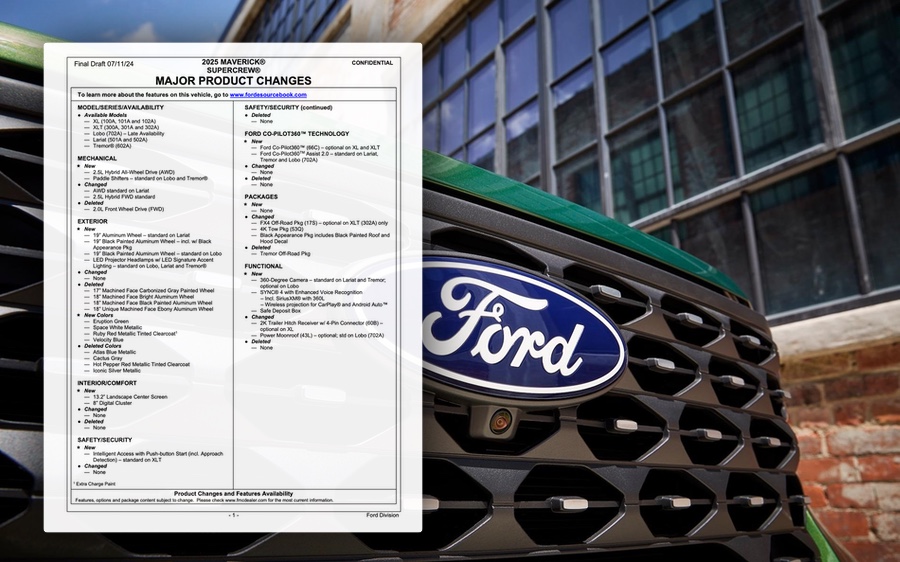The image size is (900, 562).
Task: Click the 2025 MAVERICK heading text
Action: point(233,62)
